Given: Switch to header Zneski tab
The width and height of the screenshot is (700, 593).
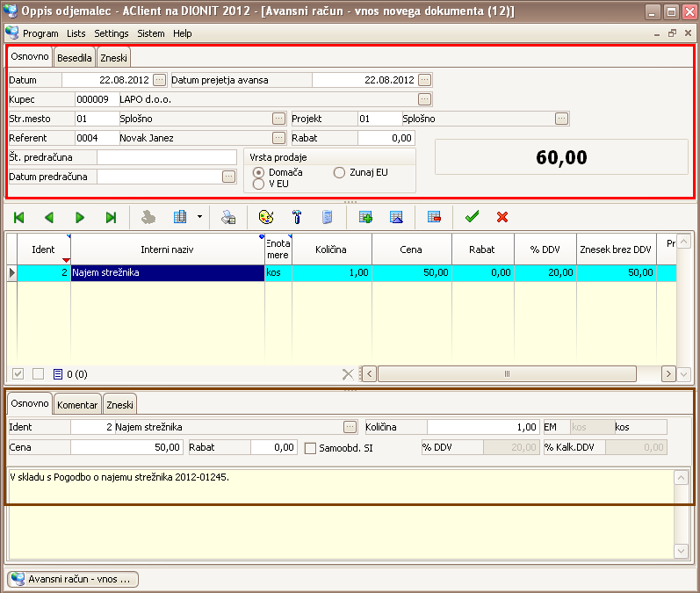Looking at the screenshot, I should (x=113, y=58).
